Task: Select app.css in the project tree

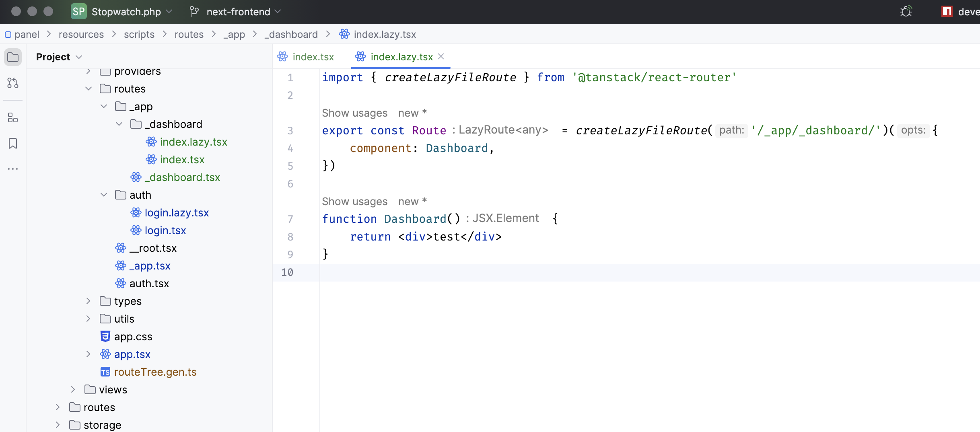Action: pyautogui.click(x=133, y=337)
